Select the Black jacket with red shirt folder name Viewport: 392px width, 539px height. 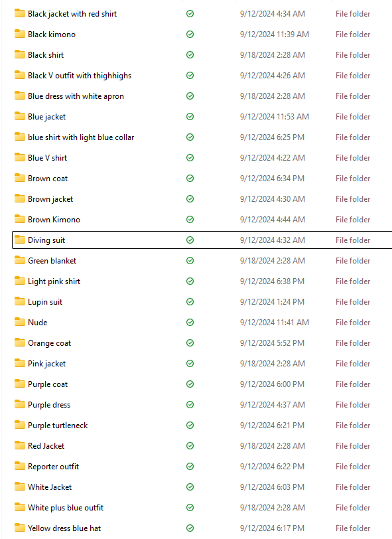tap(72, 14)
